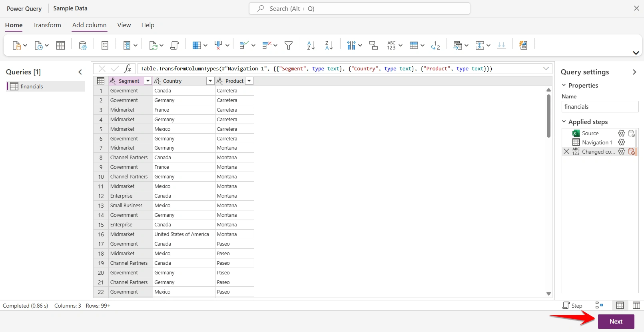Click the query Properties icon in ribbon
644x332 pixels.
point(105,45)
